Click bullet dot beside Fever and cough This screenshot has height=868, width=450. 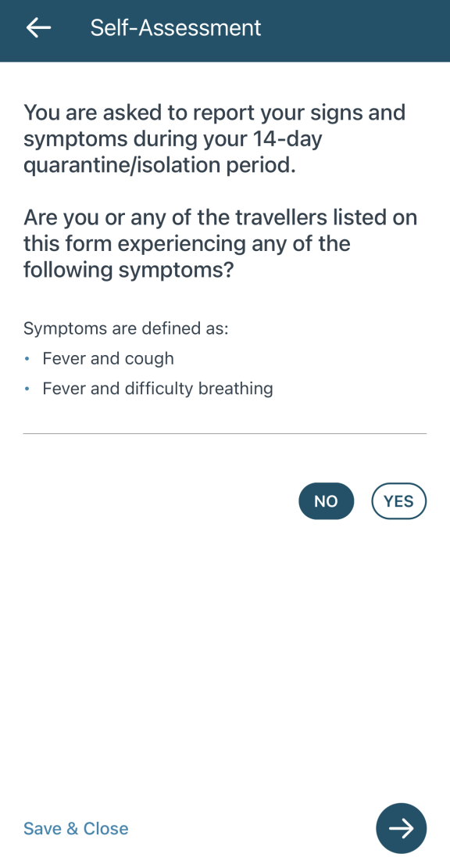[x=27, y=359]
